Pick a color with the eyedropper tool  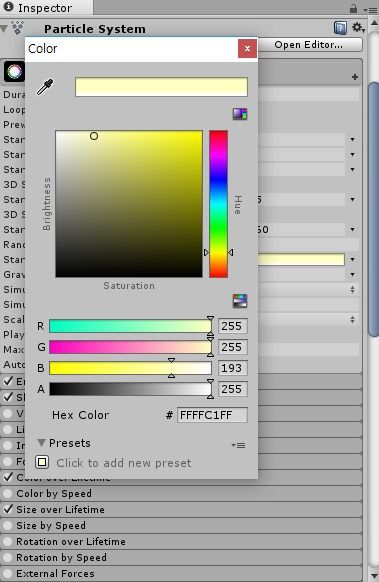click(45, 87)
